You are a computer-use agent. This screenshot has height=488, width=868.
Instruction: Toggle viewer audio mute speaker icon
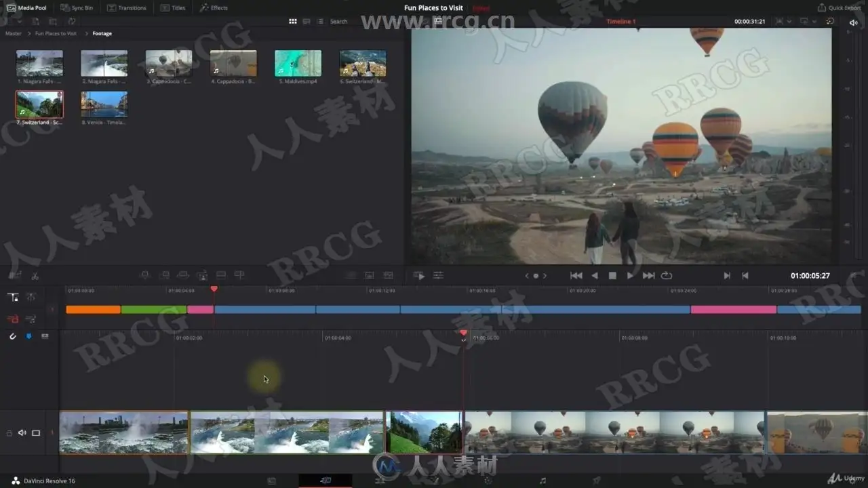coord(853,22)
